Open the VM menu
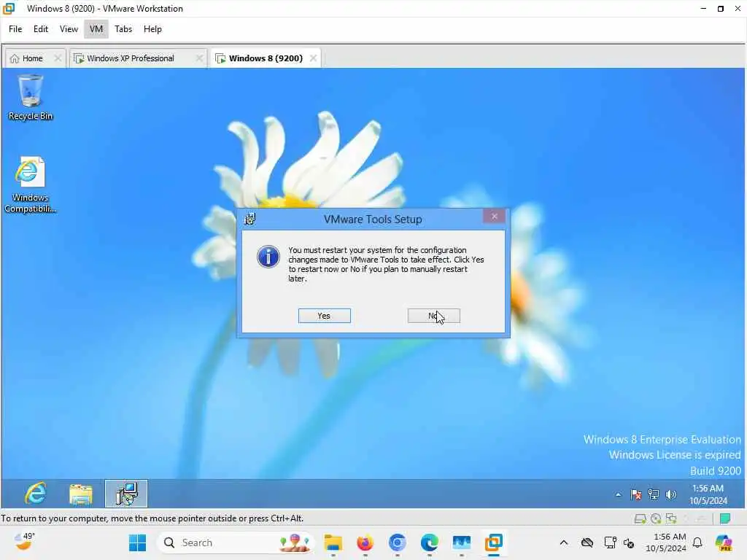Image resolution: width=747 pixels, height=560 pixels. tap(96, 29)
